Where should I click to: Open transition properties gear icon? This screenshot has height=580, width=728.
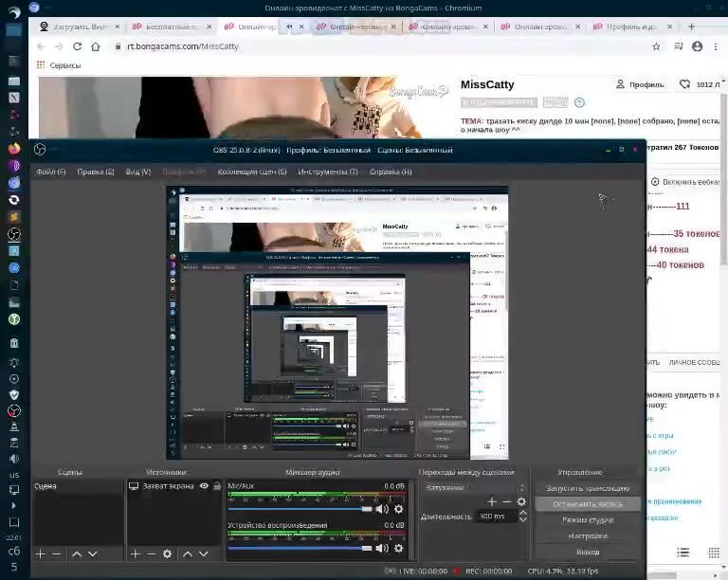pyautogui.click(x=521, y=501)
